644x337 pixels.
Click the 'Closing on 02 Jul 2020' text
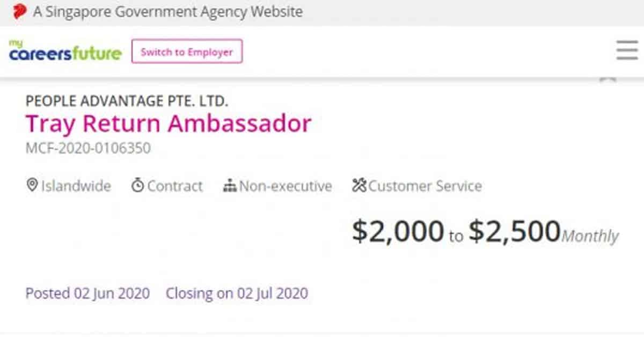(237, 294)
